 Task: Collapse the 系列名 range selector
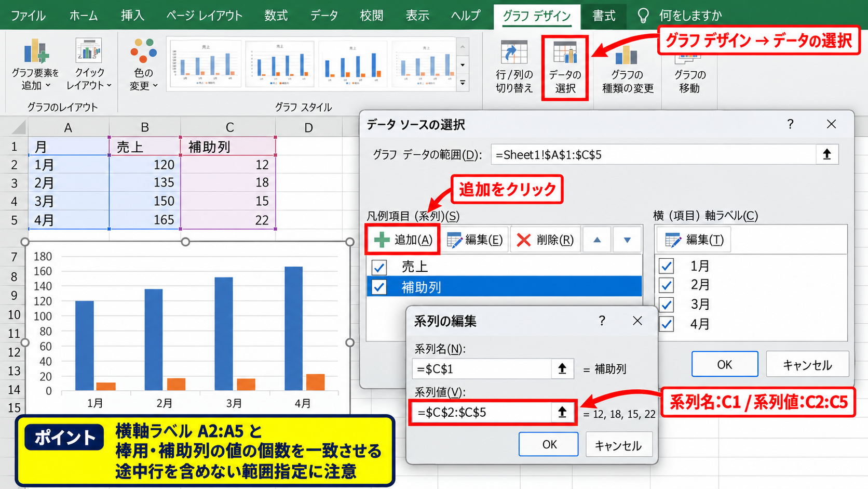562,369
